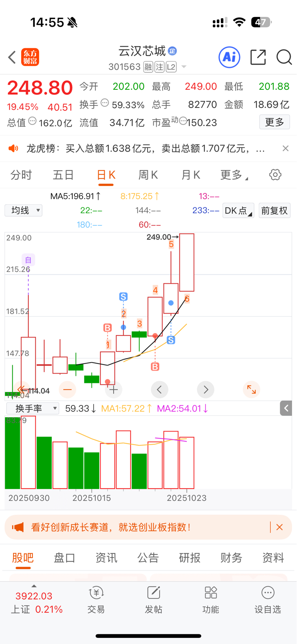297x644 pixels.
Task: Select the 日K tab
Action: pyautogui.click(x=106, y=175)
